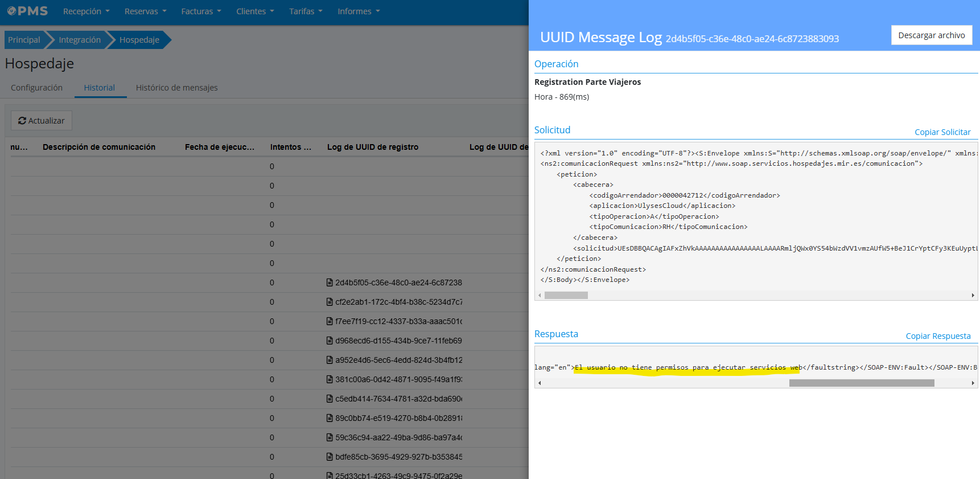
Task: Open file icon beside c5edb414 UUID
Action: coord(330,399)
